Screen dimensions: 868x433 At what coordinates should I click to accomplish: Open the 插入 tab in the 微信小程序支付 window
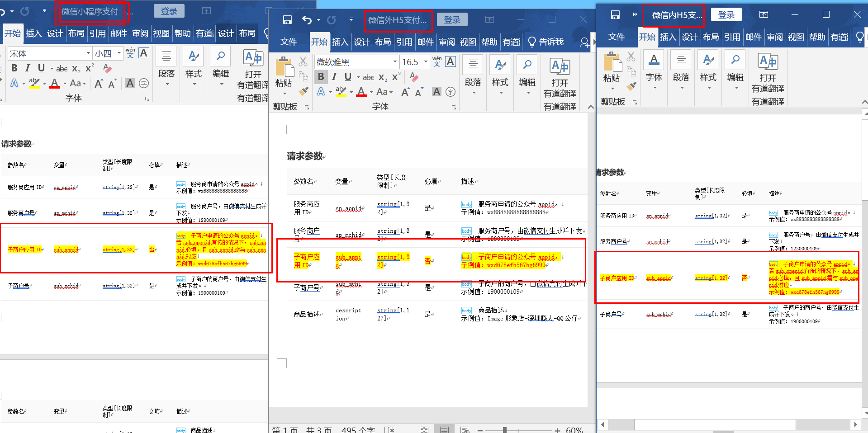tap(33, 33)
